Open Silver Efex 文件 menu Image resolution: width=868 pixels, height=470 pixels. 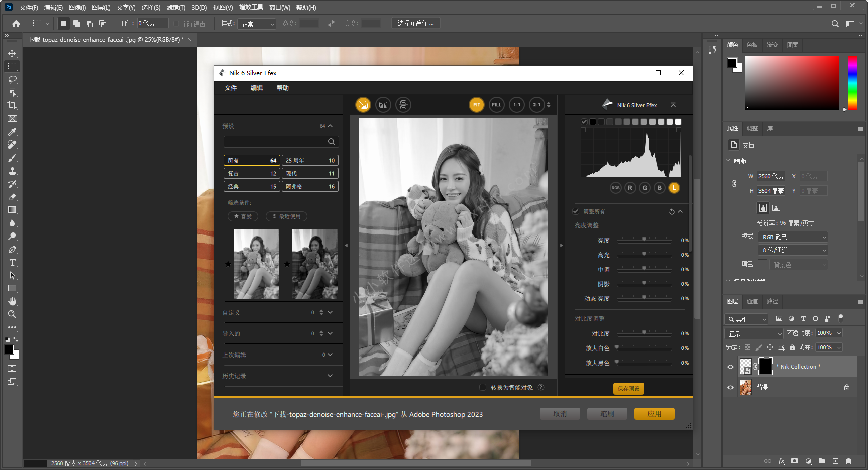click(231, 88)
